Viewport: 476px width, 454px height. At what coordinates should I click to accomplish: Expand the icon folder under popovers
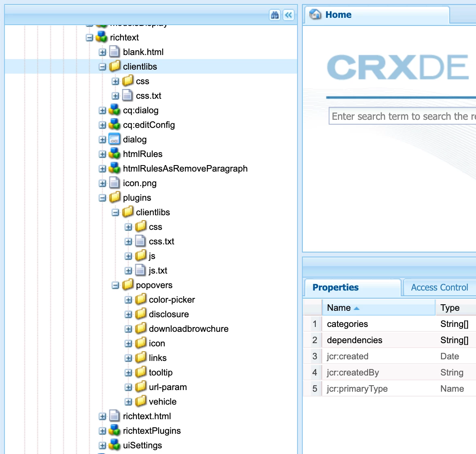pos(128,344)
